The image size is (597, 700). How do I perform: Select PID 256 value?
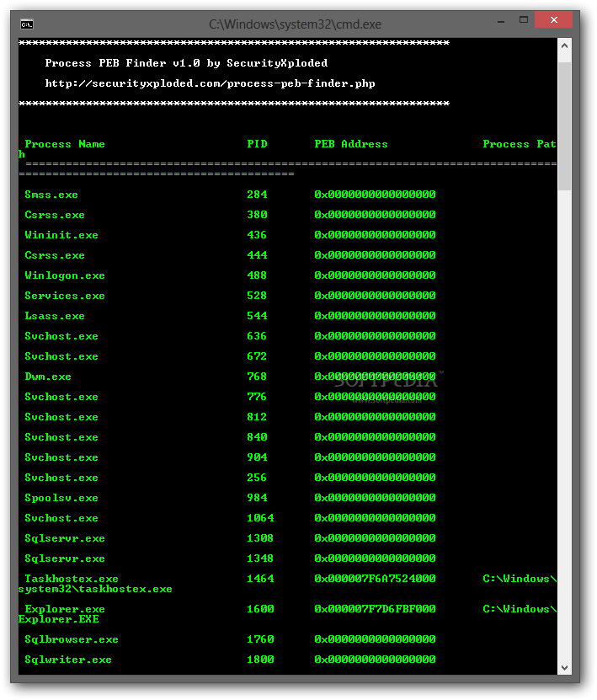257,478
